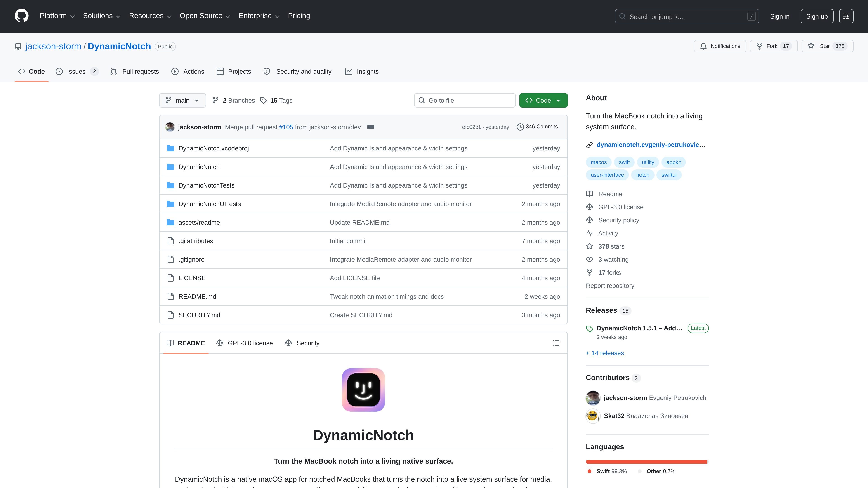868x488 pixels.
Task: Switch to the Pull requests tab
Action: (x=134, y=71)
